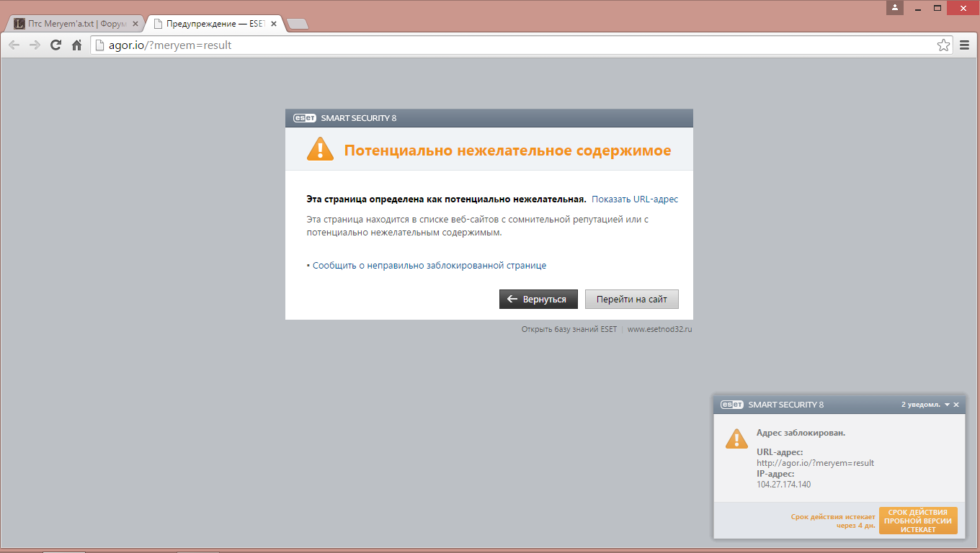Bookmark this page with the star icon
Viewport: 980px width, 553px height.
tap(943, 45)
